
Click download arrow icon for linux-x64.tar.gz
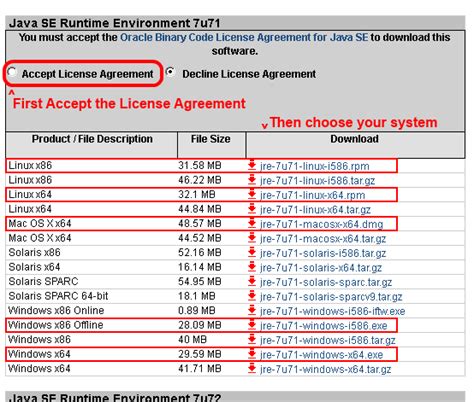coord(252,209)
